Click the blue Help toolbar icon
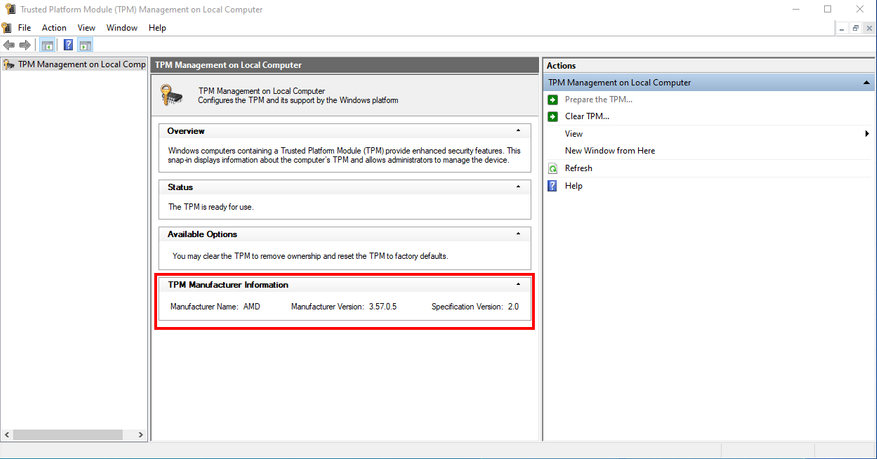This screenshot has width=877, height=459. (x=68, y=45)
